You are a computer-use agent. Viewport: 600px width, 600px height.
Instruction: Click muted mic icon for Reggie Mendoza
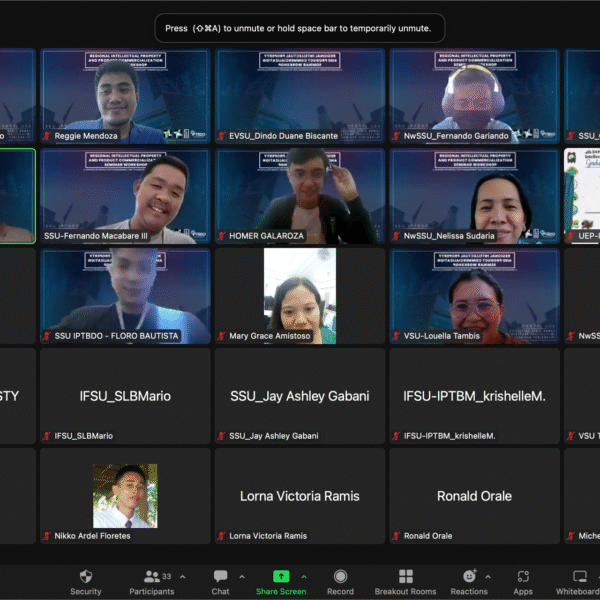click(x=47, y=136)
